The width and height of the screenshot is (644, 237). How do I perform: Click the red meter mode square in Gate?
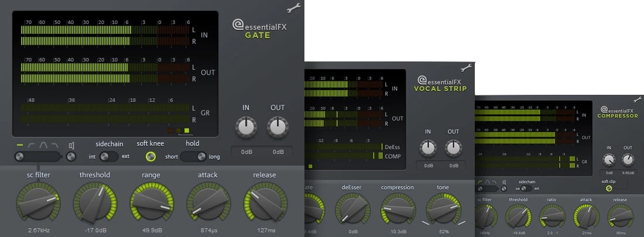170,130
